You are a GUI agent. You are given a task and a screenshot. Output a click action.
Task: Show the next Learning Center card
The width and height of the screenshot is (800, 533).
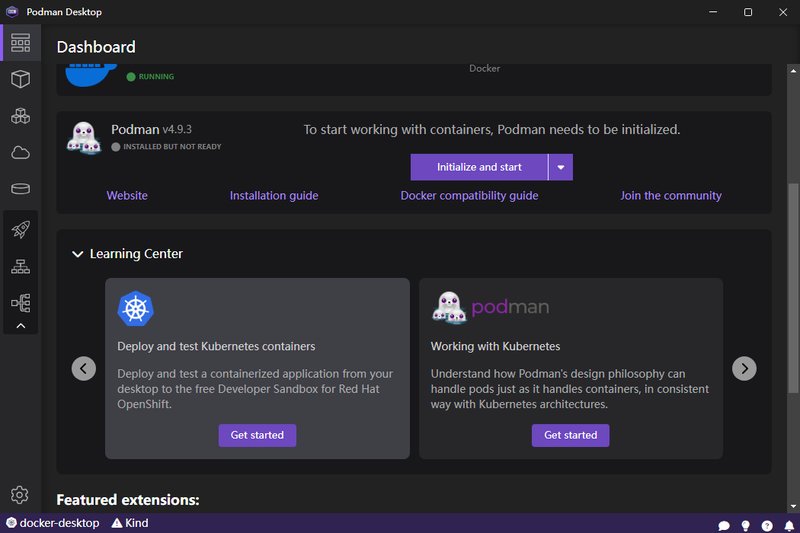[744, 368]
